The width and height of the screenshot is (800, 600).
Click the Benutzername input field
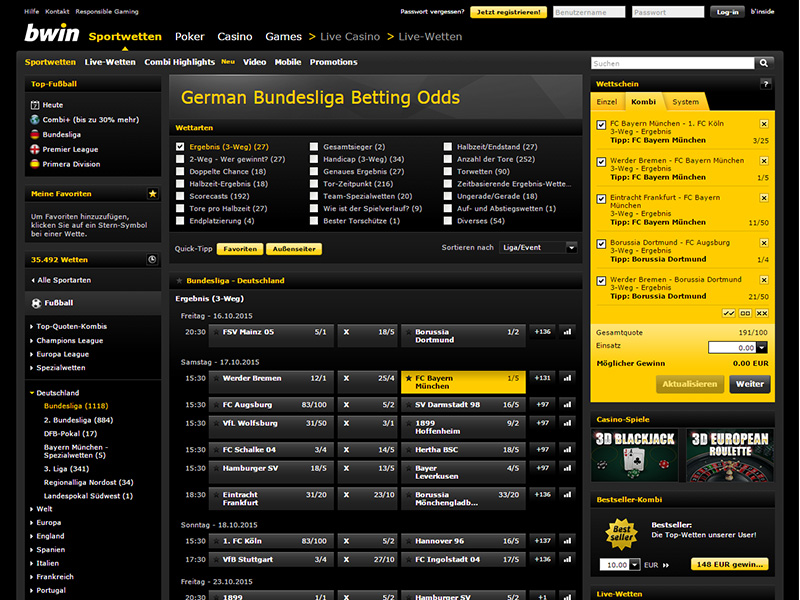click(x=589, y=12)
